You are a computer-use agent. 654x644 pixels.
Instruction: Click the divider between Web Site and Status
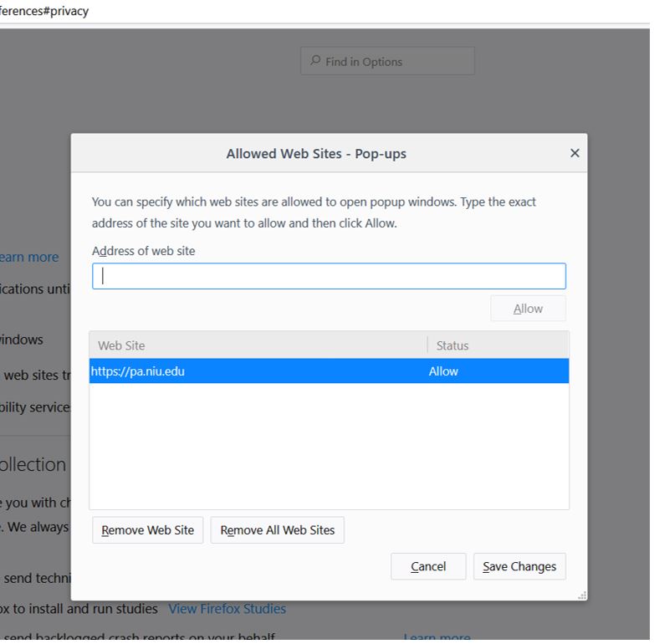(x=427, y=345)
